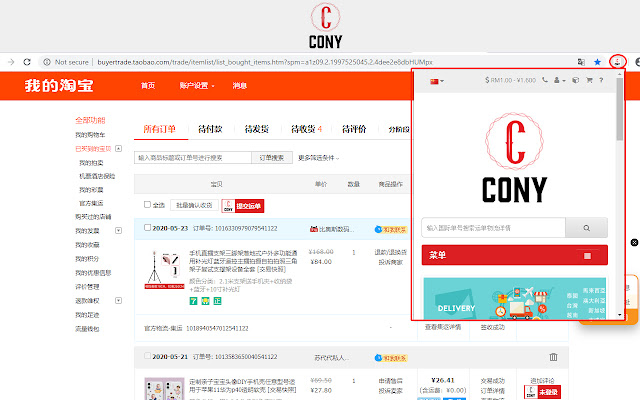Open 首页 in Taobao top navigation
The image size is (640, 400).
148,86
